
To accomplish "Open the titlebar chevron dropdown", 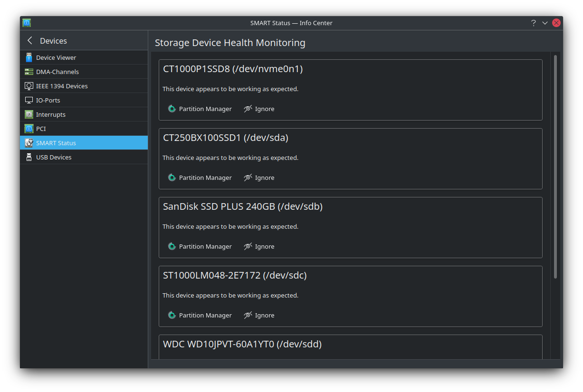I will click(545, 23).
